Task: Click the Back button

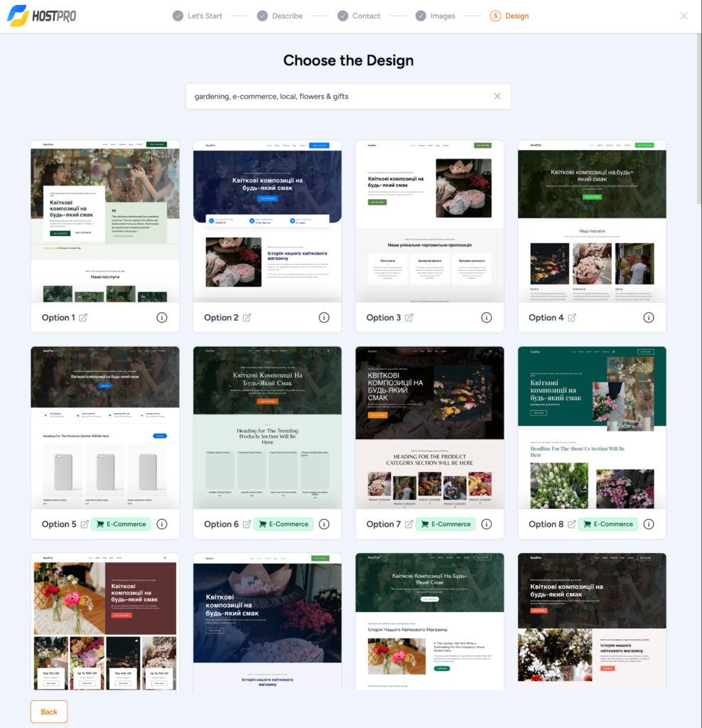Action: (49, 712)
